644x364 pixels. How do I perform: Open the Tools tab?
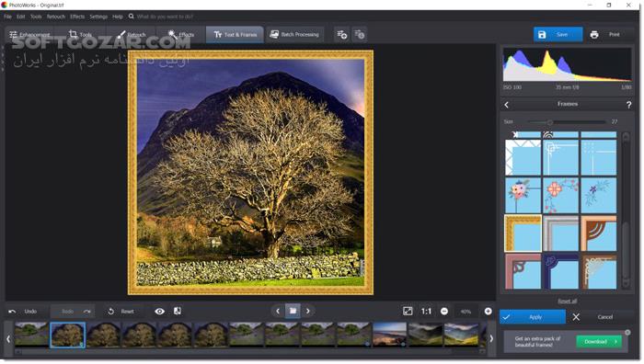(81, 35)
